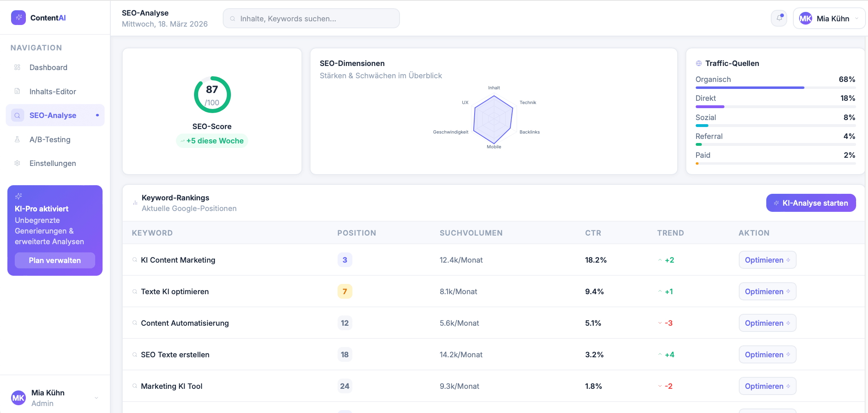This screenshot has width=868, height=413.
Task: Expand the Mia Kühn Admin menu in sidebar
Action: [96, 398]
